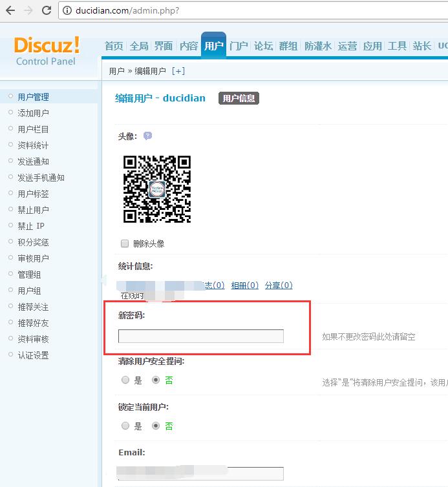448x487 pixels.
Task: Open the 分享(0) link
Action: (x=279, y=285)
